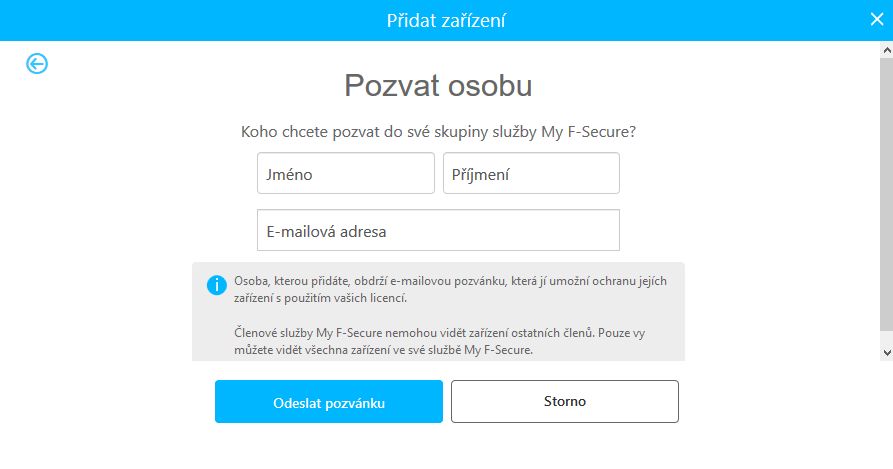Click the scrollbar down arrow
This screenshot has height=469, width=893.
click(x=887, y=353)
